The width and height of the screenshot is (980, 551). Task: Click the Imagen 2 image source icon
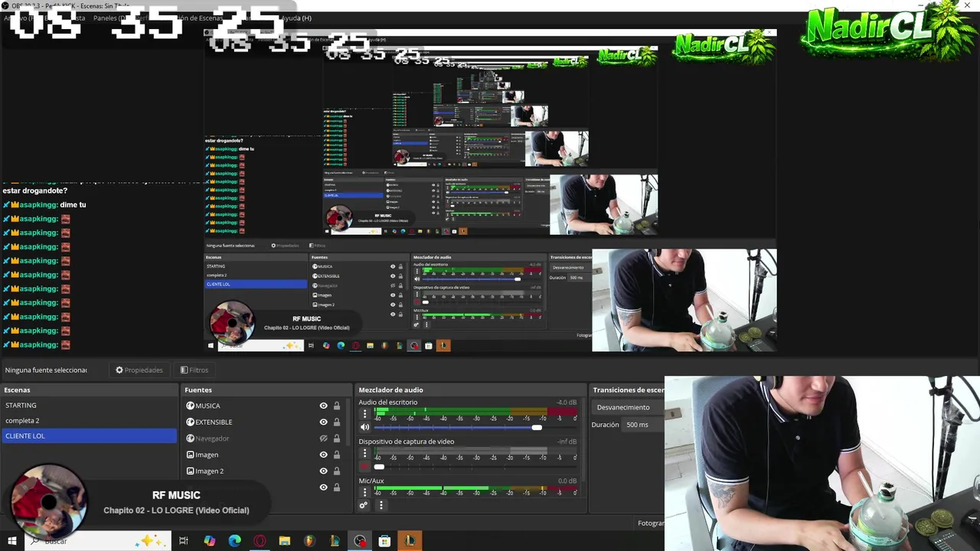pyautogui.click(x=191, y=471)
